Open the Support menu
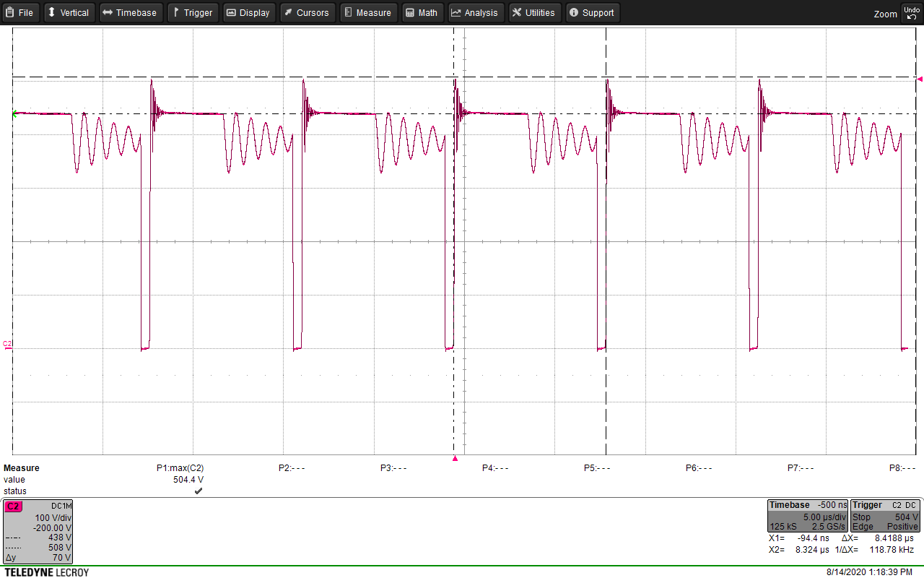This screenshot has height=578, width=924. (x=592, y=12)
